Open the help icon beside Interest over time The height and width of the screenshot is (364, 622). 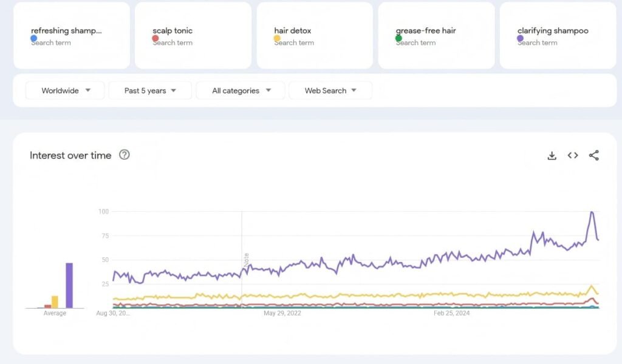[125, 155]
